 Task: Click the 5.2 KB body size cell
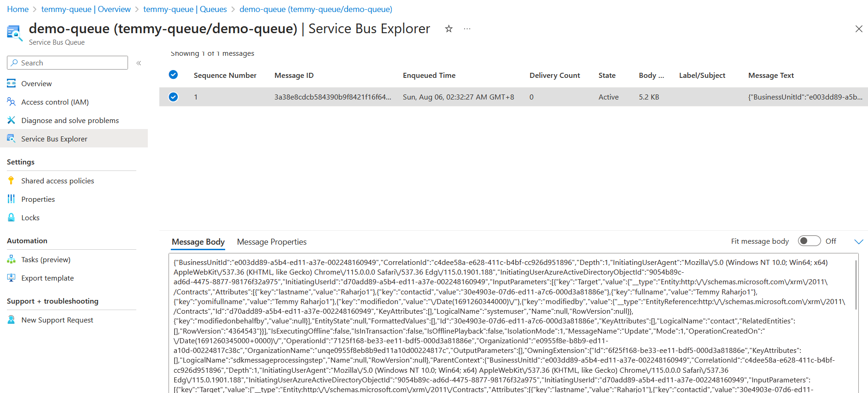tap(649, 97)
